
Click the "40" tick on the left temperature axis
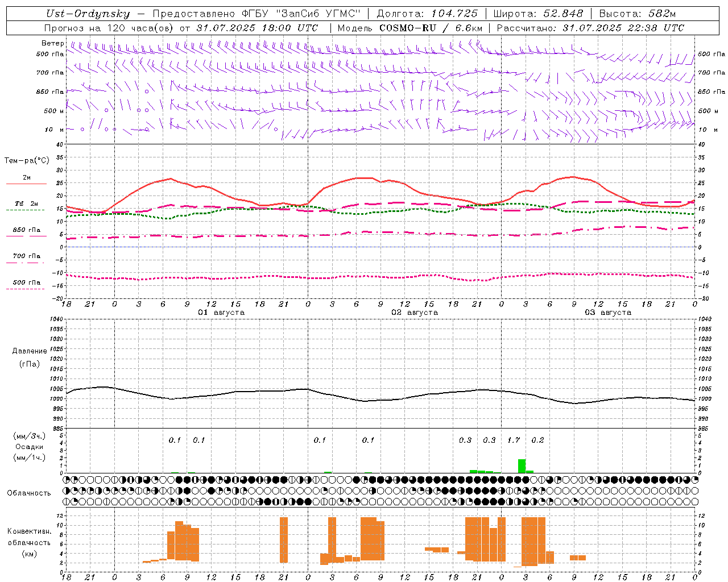click(x=61, y=145)
